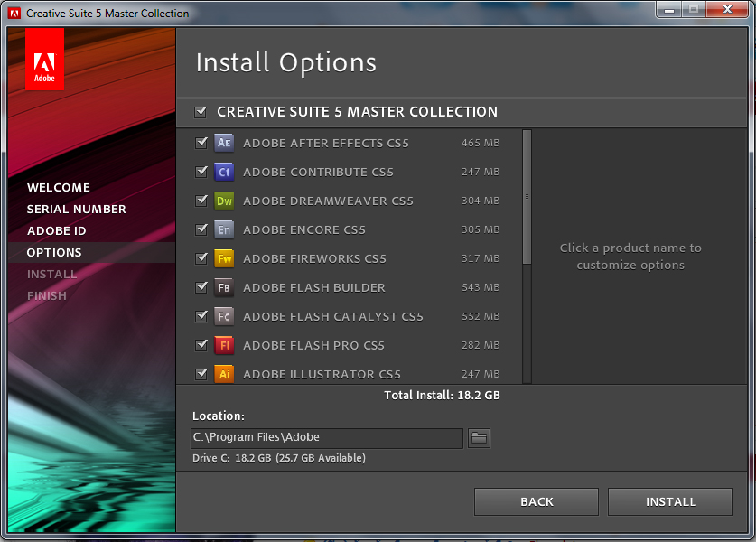Click the Flash Builder Fb icon

[224, 287]
